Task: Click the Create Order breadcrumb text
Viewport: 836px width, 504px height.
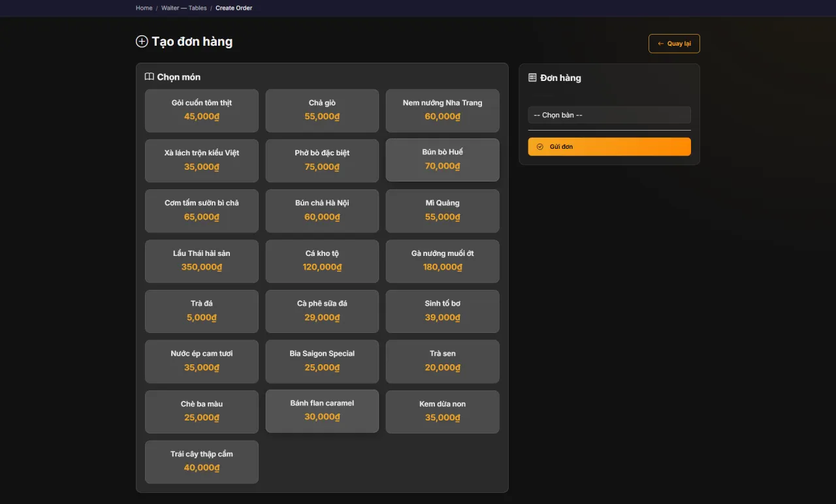Action: click(234, 8)
